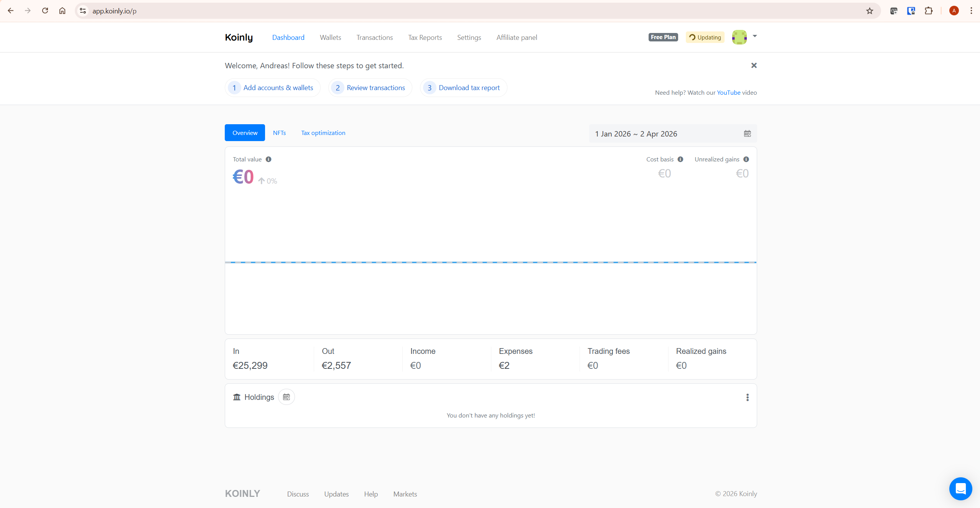Open the Holdings date calendar icon
Screen dimensions: 980x508
[x=286, y=397]
